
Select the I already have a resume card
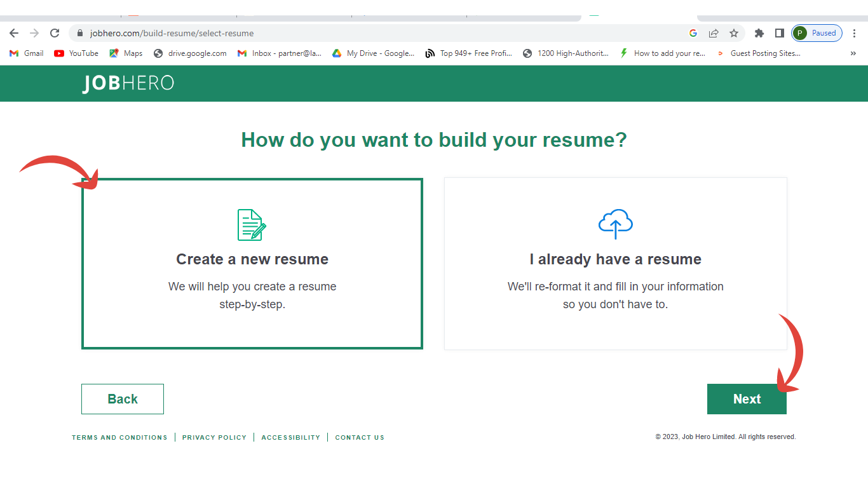click(615, 264)
